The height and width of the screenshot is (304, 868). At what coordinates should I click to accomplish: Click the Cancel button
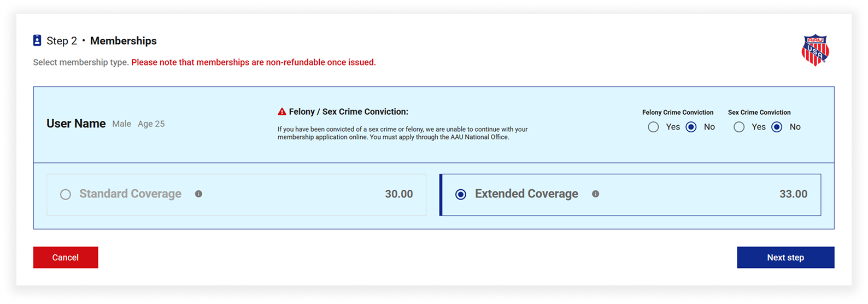point(66,258)
